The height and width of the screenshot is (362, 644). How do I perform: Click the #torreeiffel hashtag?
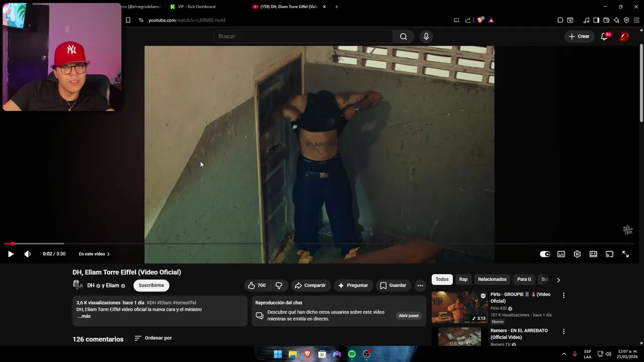(185, 303)
